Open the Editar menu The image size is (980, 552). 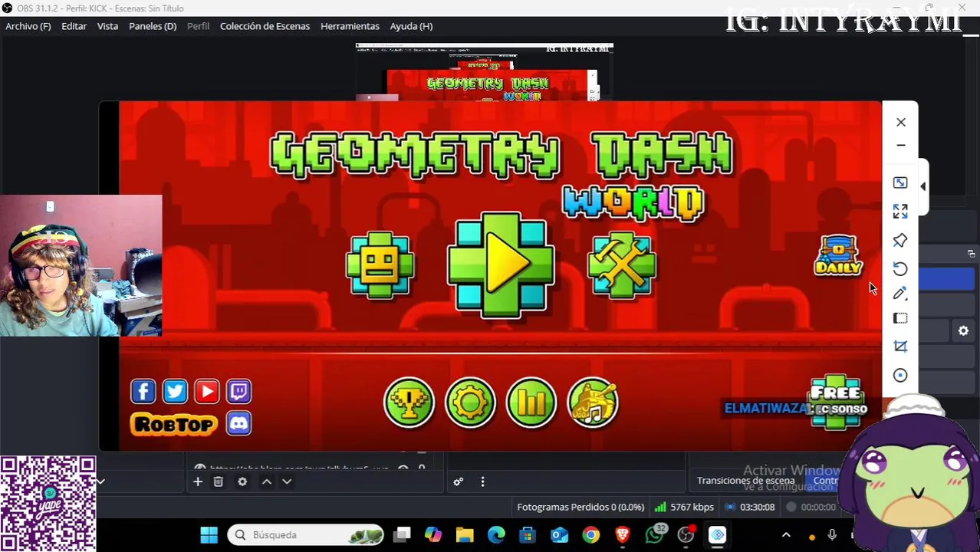[74, 26]
